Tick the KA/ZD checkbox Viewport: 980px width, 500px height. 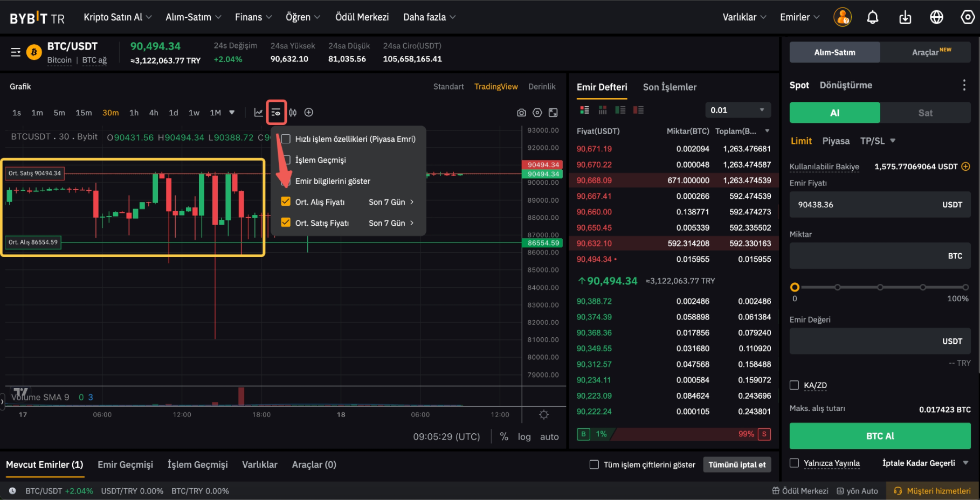click(794, 385)
